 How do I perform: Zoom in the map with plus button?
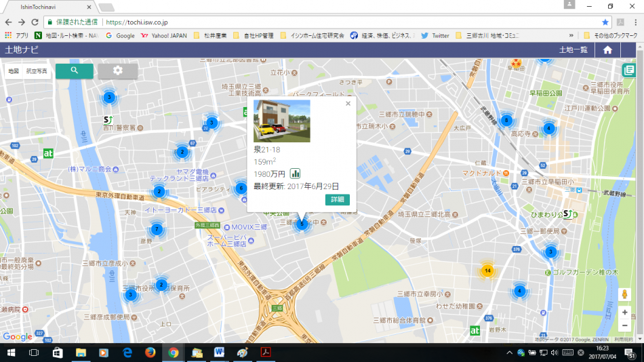pyautogui.click(x=625, y=313)
